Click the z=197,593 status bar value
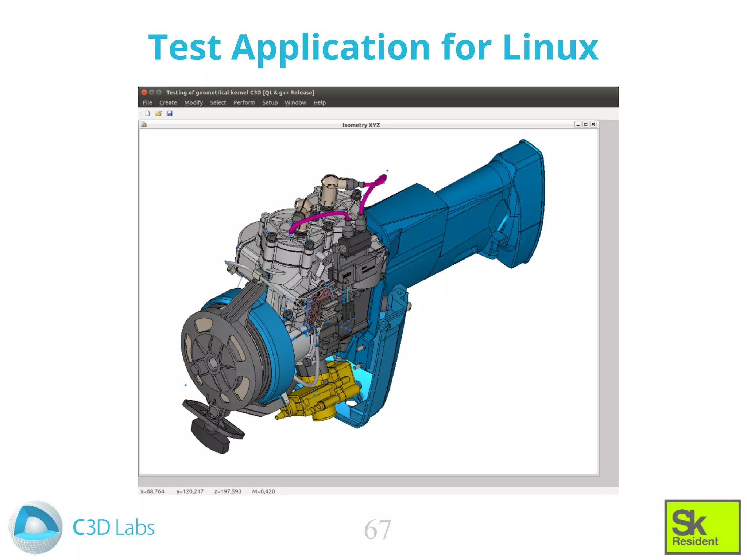This screenshot has height=560, width=747. pos(228,491)
